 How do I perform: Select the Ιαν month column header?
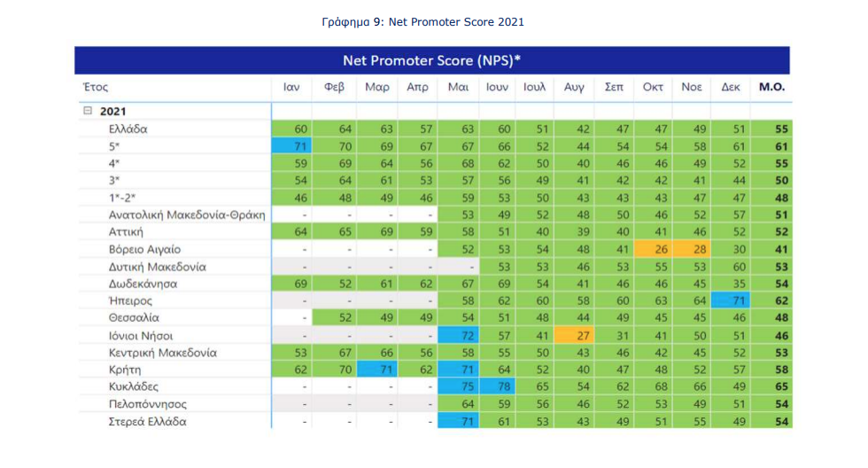tap(291, 88)
